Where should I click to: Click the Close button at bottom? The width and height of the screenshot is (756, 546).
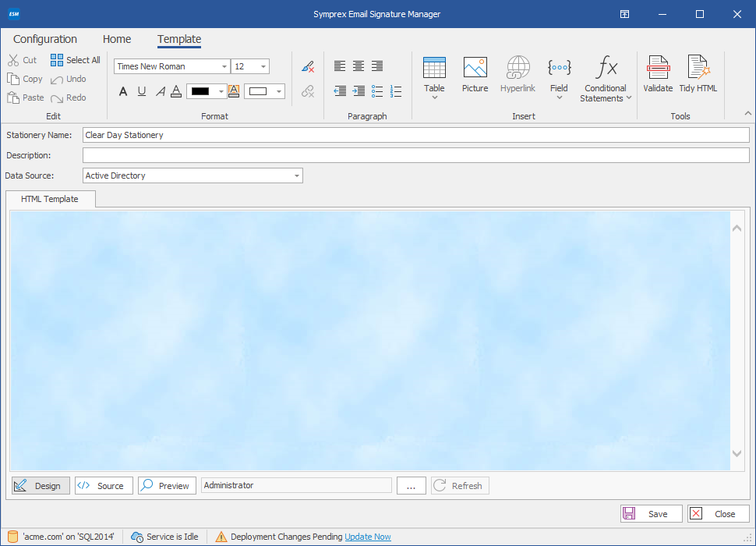click(x=719, y=514)
